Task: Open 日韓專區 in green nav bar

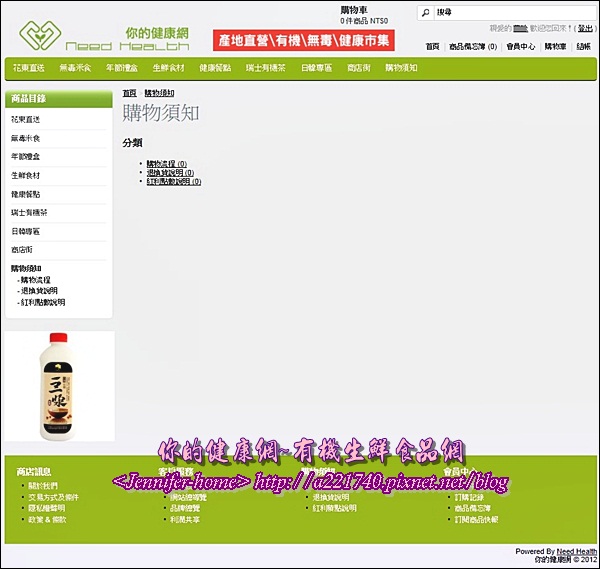Action: point(316,68)
